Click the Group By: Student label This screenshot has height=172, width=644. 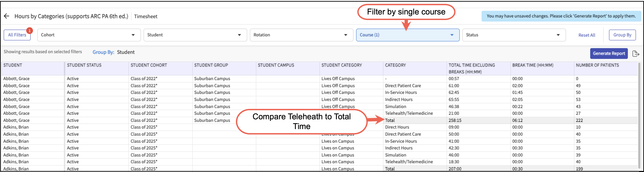pyautogui.click(x=113, y=52)
